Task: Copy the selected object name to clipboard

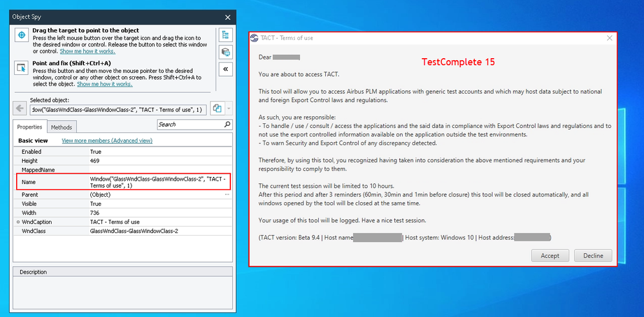Action: [x=217, y=108]
